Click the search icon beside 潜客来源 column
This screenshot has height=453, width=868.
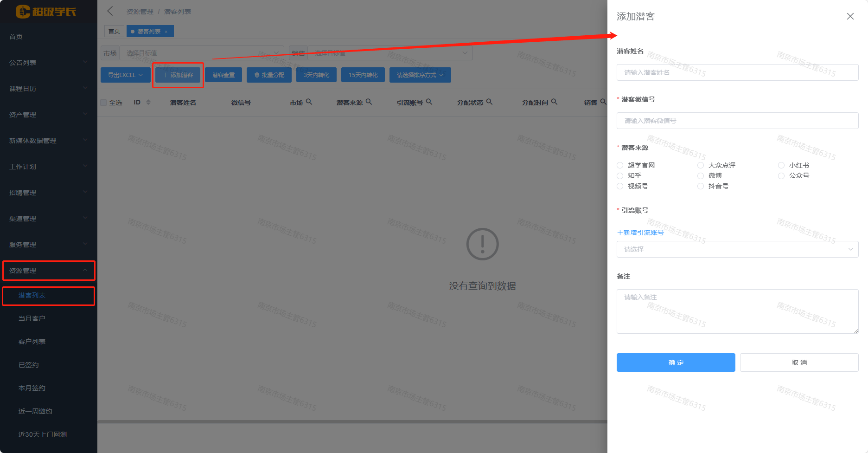(x=369, y=102)
